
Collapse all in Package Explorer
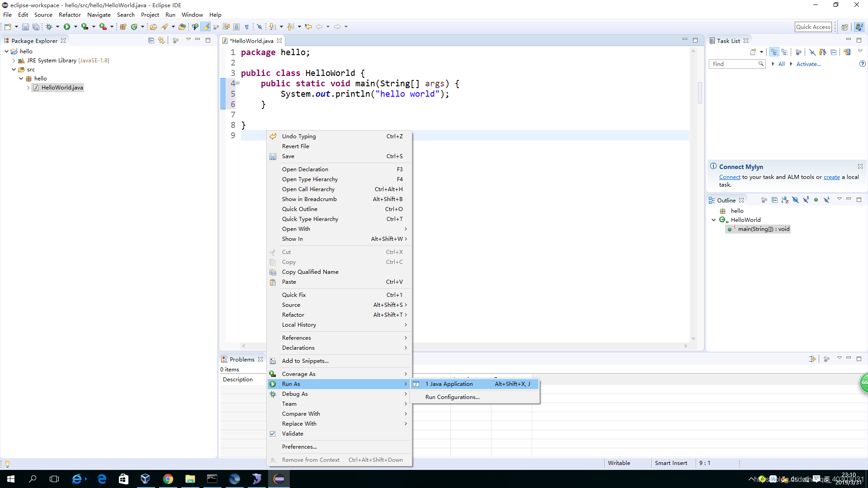tap(151, 40)
